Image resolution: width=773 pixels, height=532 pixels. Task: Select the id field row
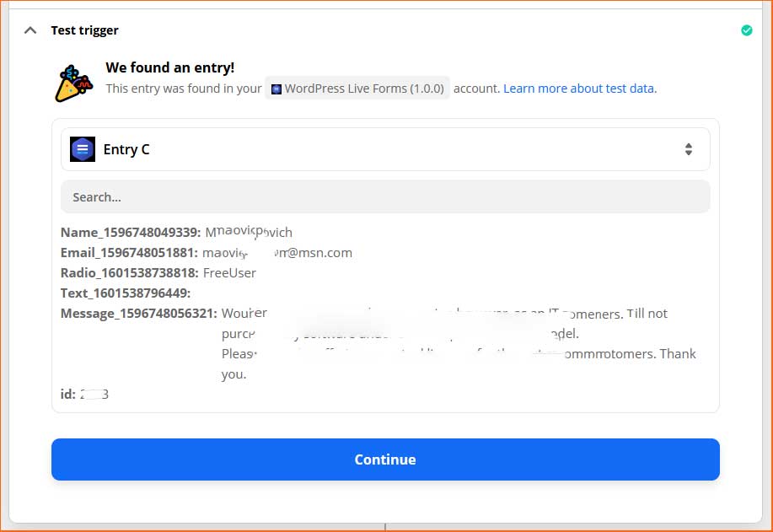84,394
